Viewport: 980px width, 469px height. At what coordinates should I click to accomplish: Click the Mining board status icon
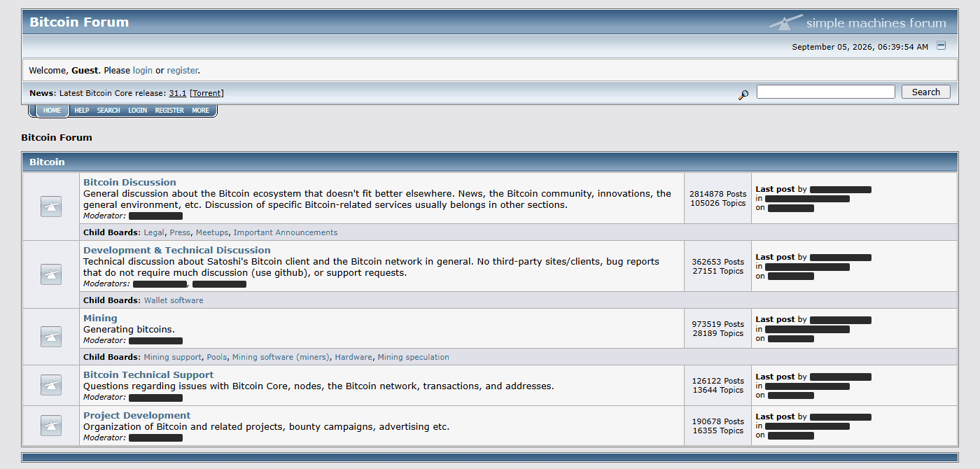point(51,337)
